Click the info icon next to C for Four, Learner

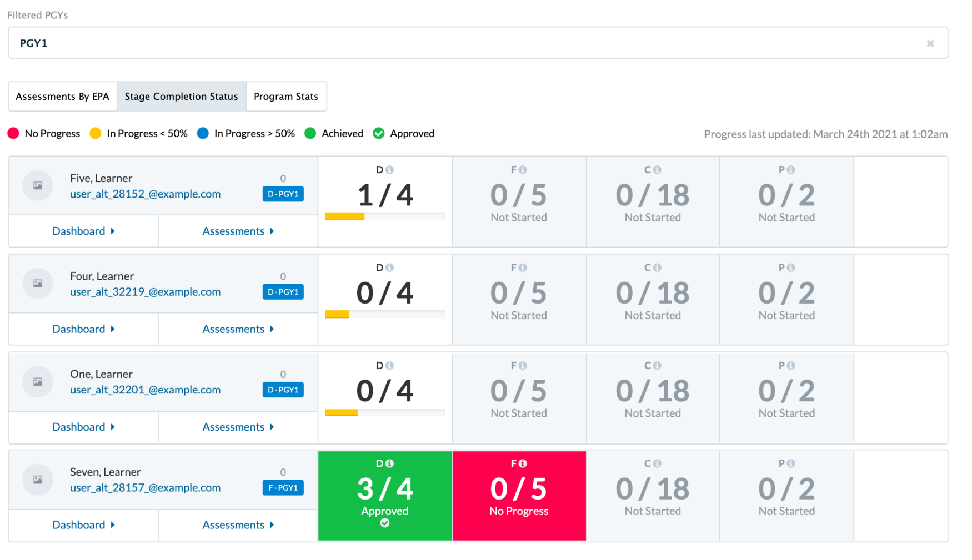[657, 268]
